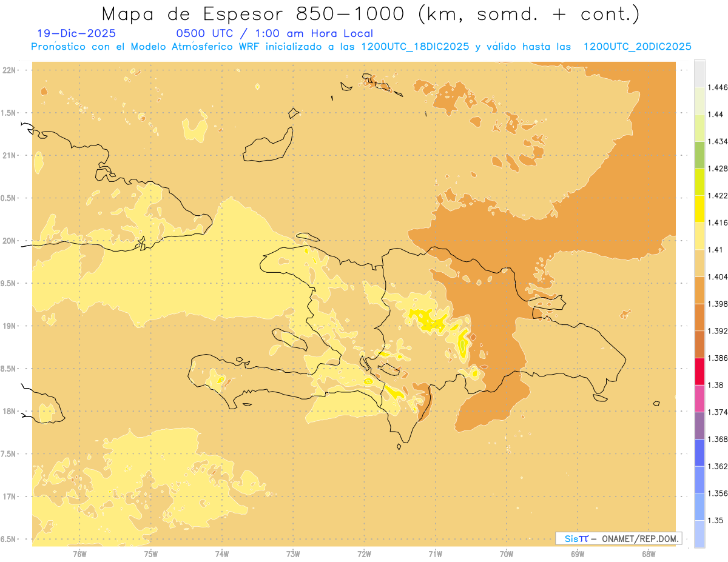Click the 8.5N latitude label
This screenshot has width=728, height=562.
point(8,369)
